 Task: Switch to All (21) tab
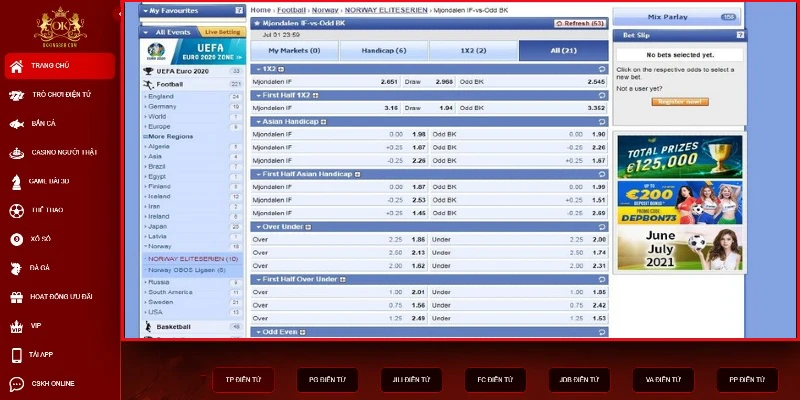[x=563, y=51]
